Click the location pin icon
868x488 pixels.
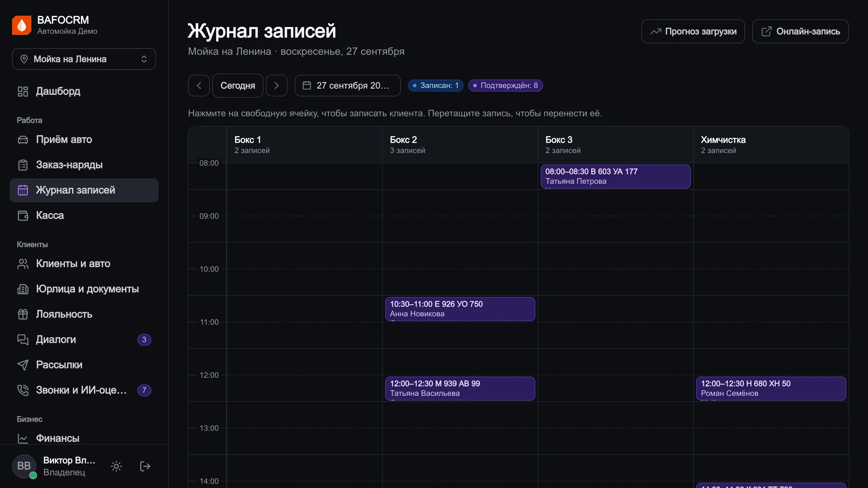[x=24, y=59]
